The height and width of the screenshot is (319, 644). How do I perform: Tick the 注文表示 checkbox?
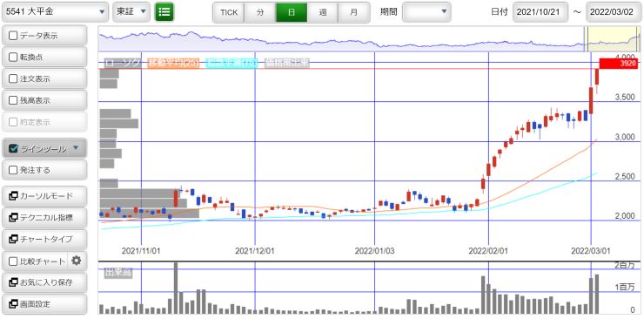tap(13, 78)
